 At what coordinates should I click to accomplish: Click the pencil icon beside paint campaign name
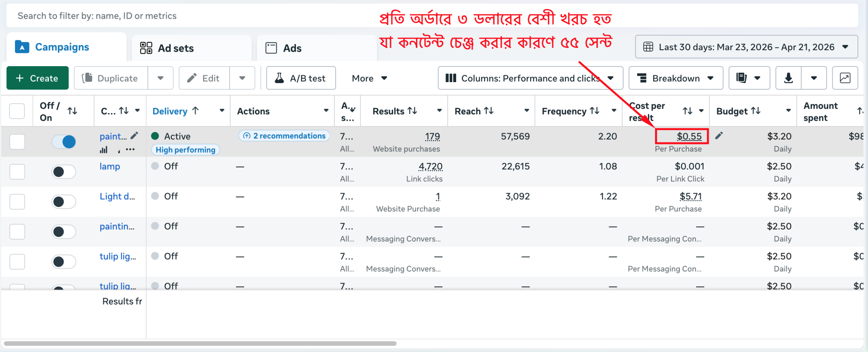click(x=134, y=136)
